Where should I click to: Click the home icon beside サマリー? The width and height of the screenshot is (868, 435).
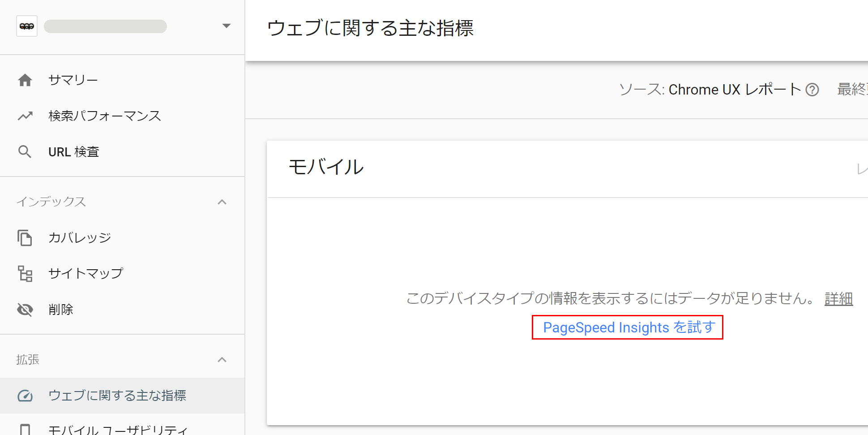[25, 80]
